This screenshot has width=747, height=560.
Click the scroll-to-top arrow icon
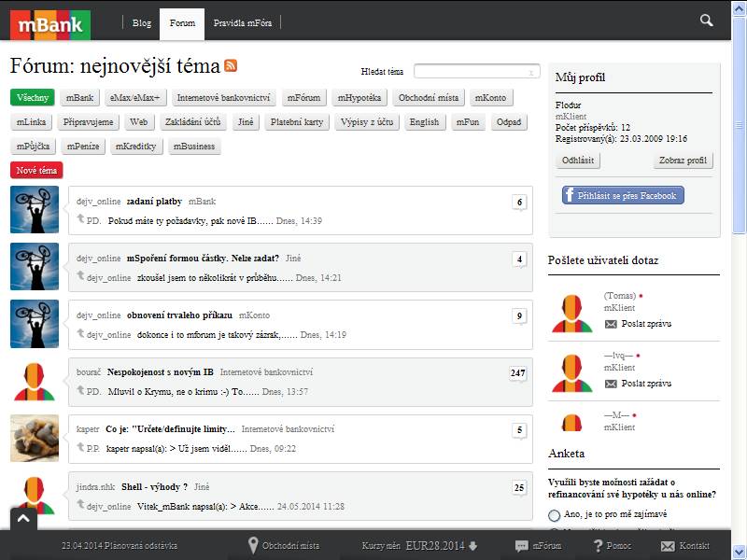pos(23,519)
